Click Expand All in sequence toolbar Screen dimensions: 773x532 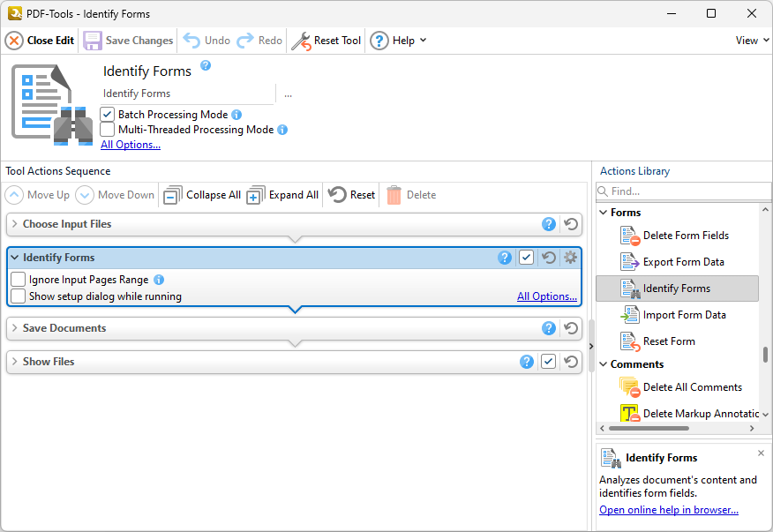tap(282, 195)
